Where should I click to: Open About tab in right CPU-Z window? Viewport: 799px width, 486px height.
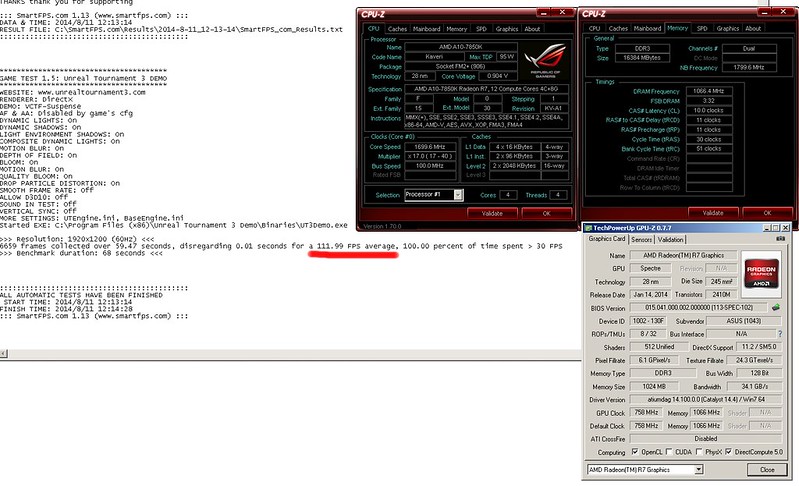[753, 29]
